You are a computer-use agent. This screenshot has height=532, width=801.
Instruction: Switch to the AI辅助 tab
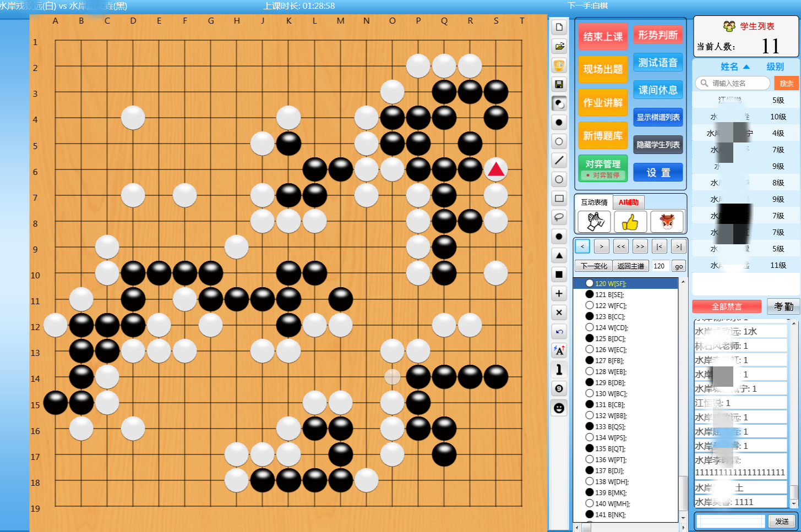point(628,202)
